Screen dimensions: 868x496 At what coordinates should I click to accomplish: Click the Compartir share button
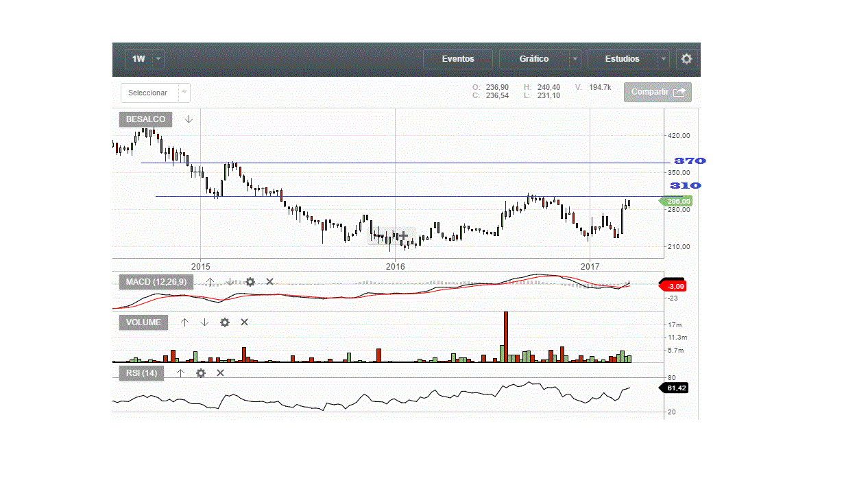click(658, 92)
